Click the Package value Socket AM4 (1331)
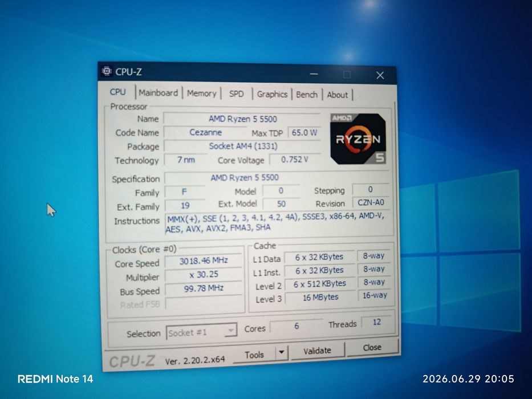 pyautogui.click(x=242, y=146)
